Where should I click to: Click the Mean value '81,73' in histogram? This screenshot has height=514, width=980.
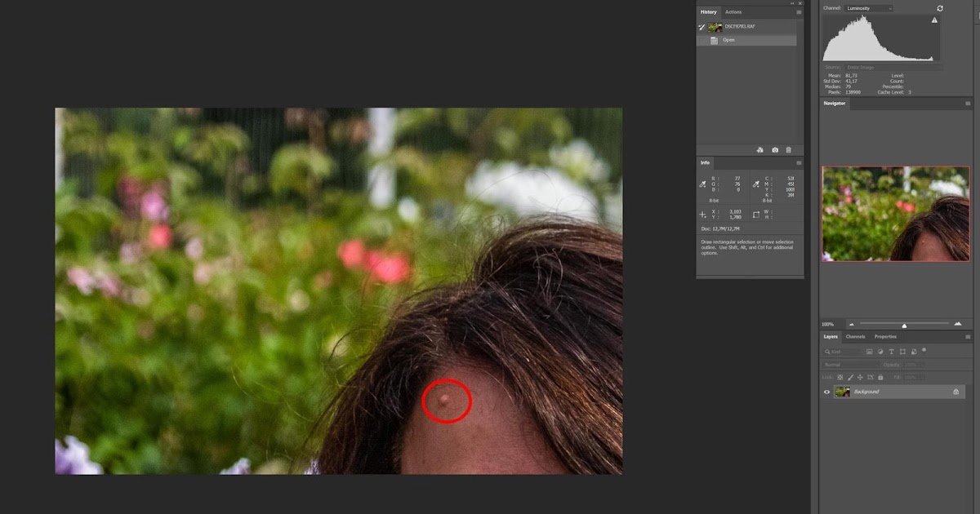(x=851, y=76)
